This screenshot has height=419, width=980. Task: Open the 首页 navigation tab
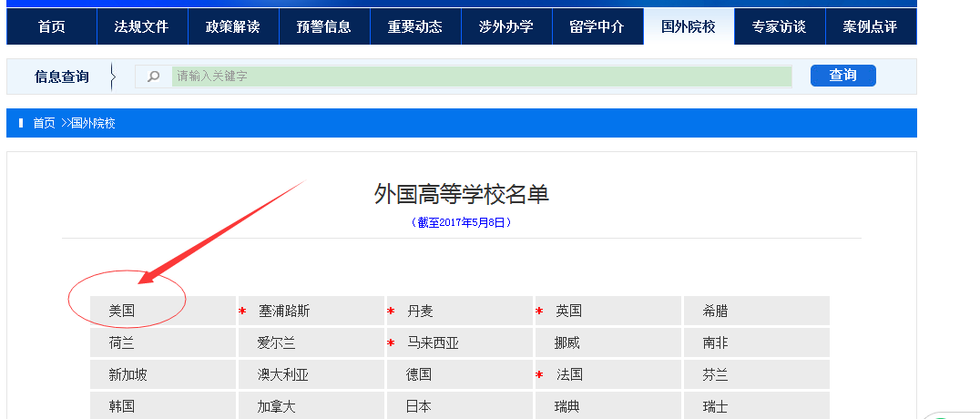point(52,26)
